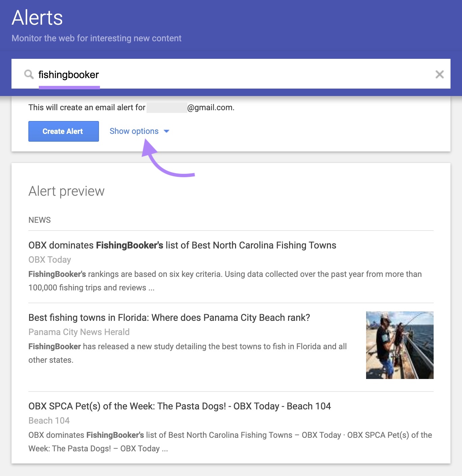The height and width of the screenshot is (476, 462).
Task: Open the Best fishing towns in Florida article
Action: 169,317
